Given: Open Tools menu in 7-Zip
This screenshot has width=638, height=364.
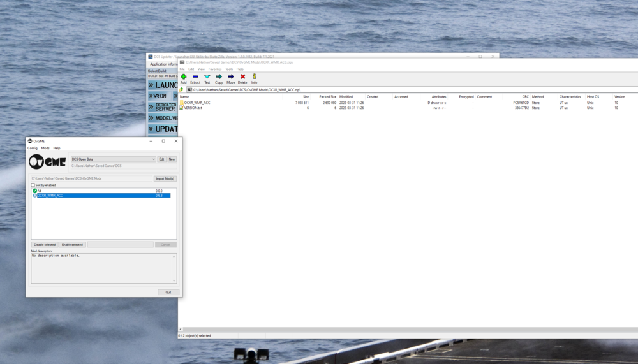Looking at the screenshot, I should point(229,69).
